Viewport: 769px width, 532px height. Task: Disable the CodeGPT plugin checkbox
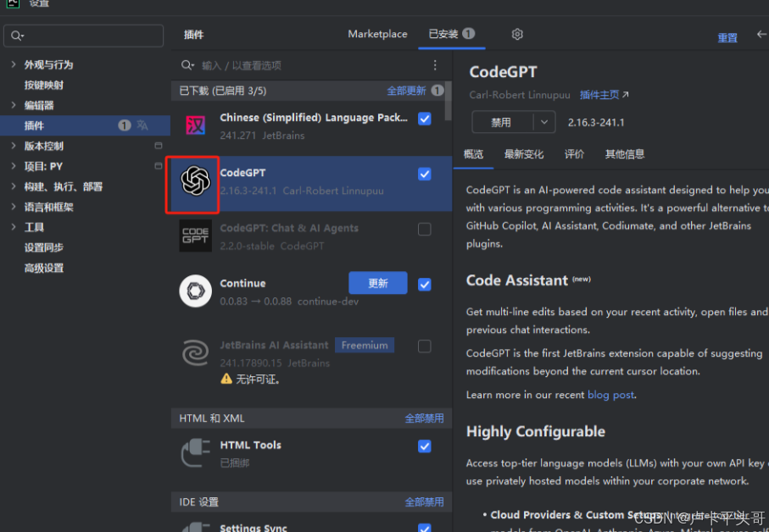point(424,174)
